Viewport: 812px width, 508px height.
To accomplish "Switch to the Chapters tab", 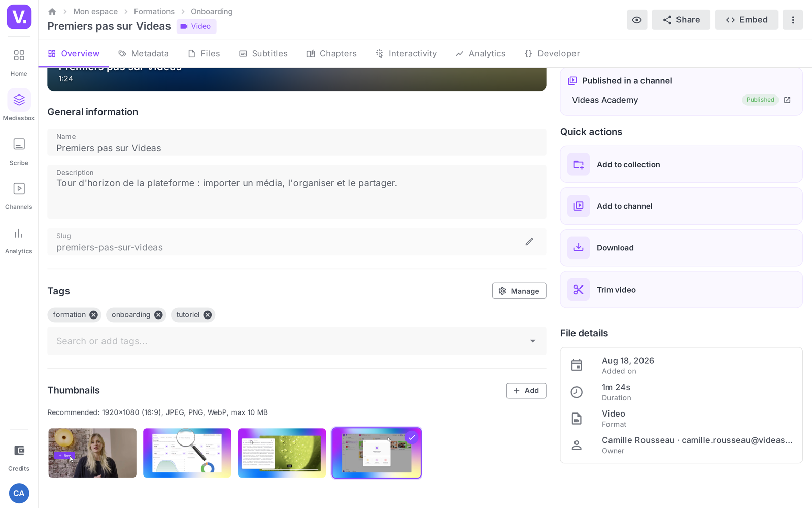I will [x=331, y=54].
